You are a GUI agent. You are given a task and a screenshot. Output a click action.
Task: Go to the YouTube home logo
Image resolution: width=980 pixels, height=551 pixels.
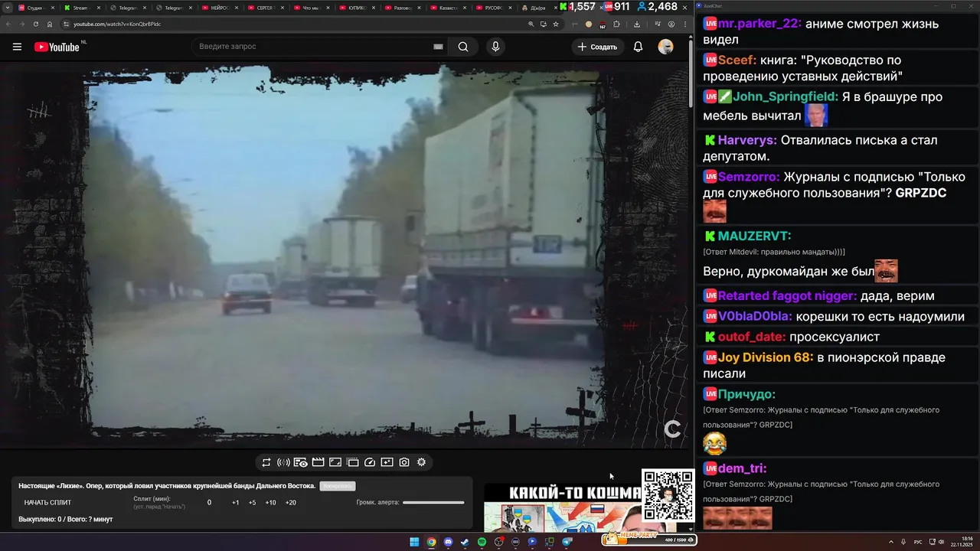[57, 47]
